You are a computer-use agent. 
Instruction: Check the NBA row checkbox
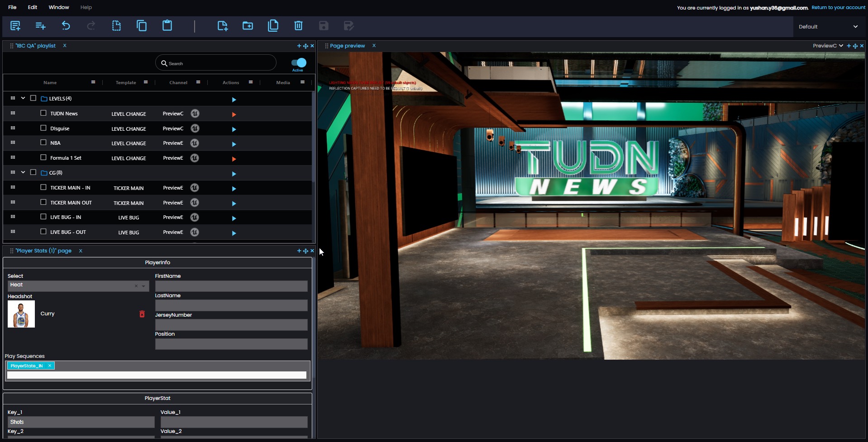click(43, 142)
